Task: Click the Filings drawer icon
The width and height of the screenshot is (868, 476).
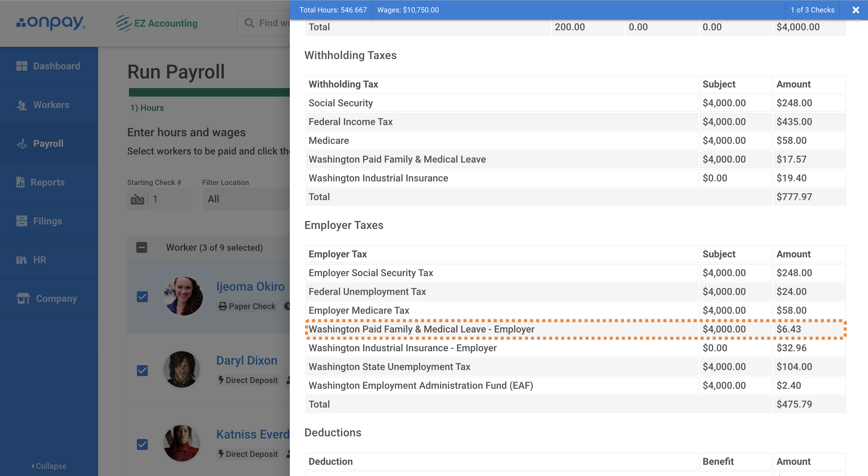Action: coord(22,221)
